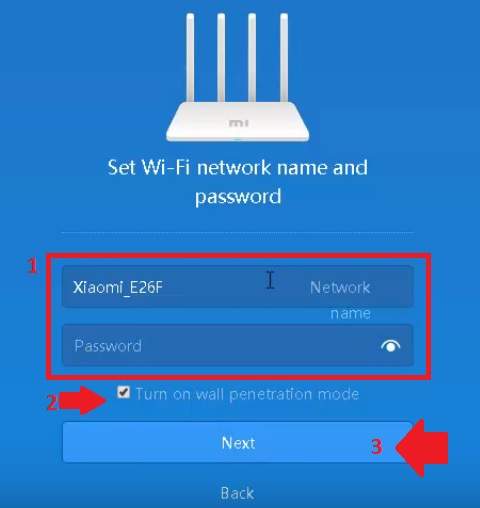Click the red arrow pointing at Next

[422, 448]
